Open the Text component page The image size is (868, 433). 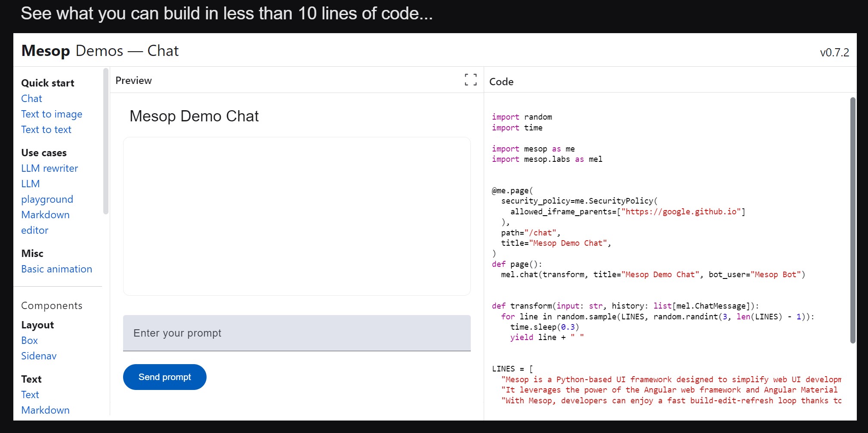pyautogui.click(x=30, y=395)
